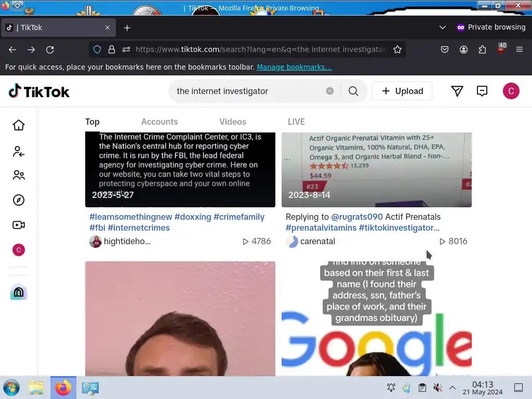Open file manager from taskbar
The height and width of the screenshot is (399, 532).
pyautogui.click(x=36, y=388)
